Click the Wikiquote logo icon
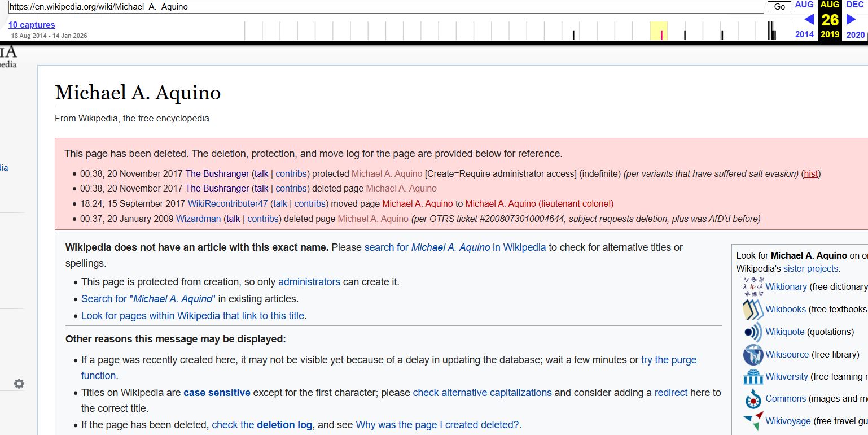Screen dimensions: 868x435 753,332
